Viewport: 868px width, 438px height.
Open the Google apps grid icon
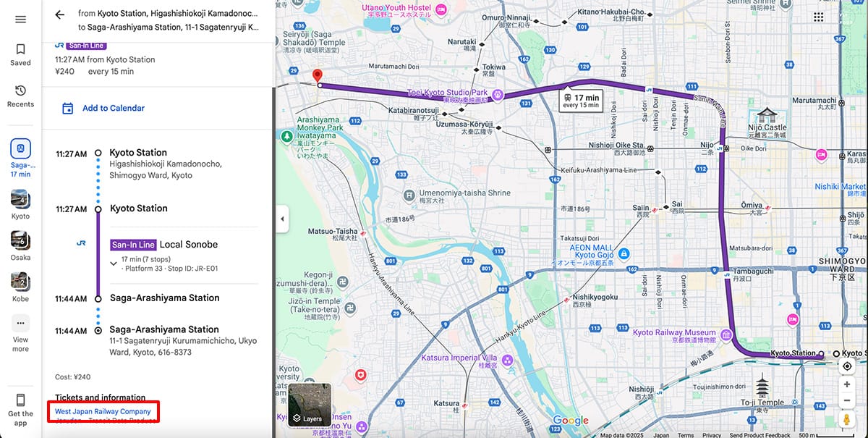point(819,16)
